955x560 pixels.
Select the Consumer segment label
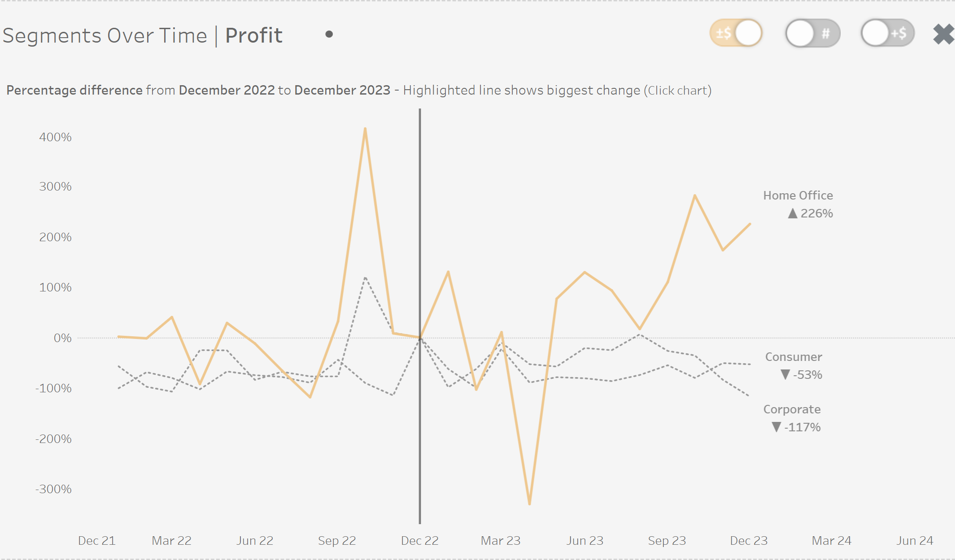click(793, 357)
